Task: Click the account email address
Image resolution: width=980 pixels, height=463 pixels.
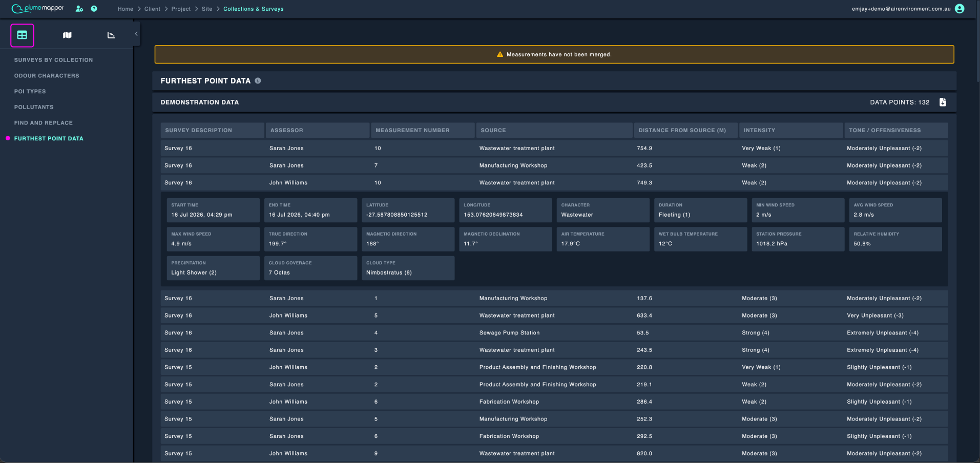Action: click(x=901, y=9)
